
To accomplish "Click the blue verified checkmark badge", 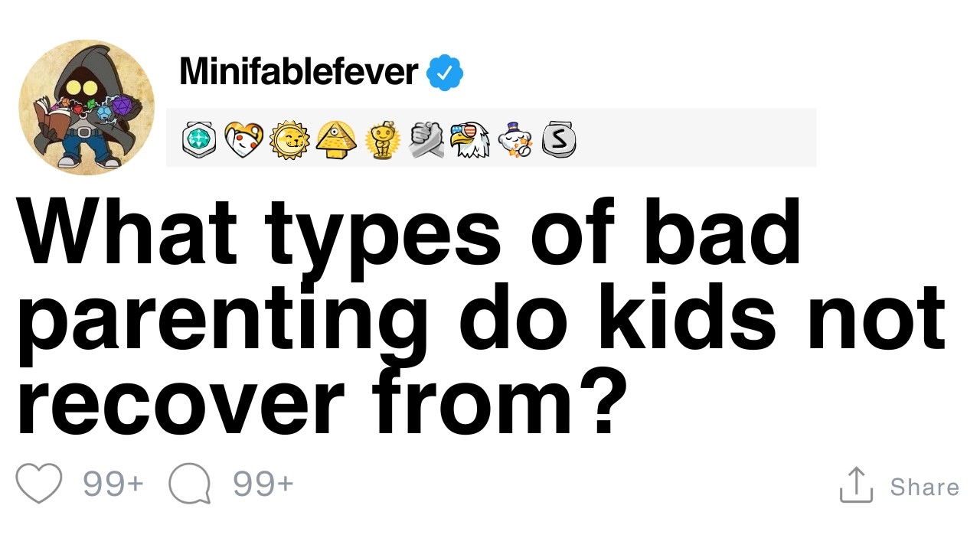I will click(x=445, y=73).
